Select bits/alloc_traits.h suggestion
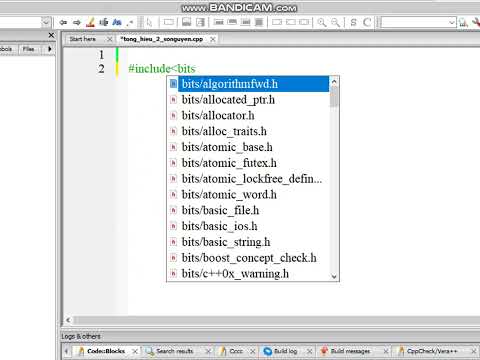The height and width of the screenshot is (360, 480). (248, 131)
